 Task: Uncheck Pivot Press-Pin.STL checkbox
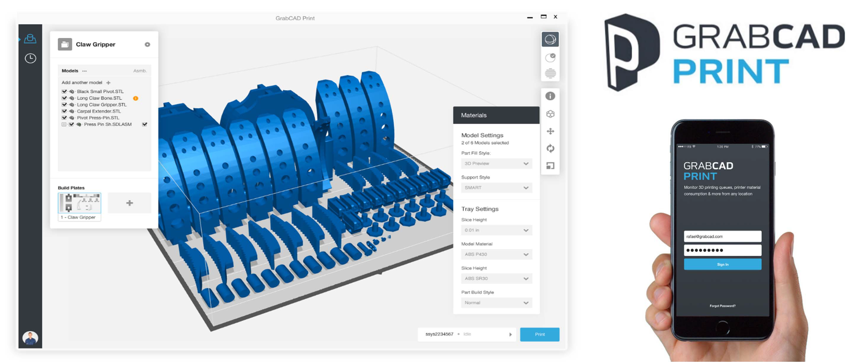pyautogui.click(x=64, y=118)
